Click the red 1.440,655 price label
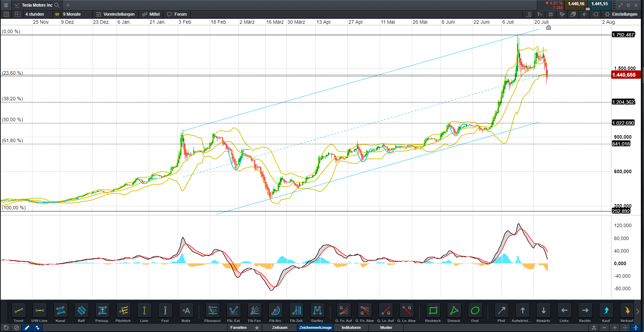Image resolution: width=644 pixels, height=332 pixels. coord(625,75)
